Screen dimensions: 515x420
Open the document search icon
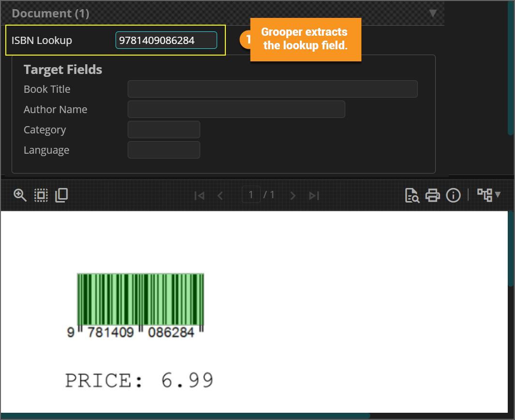pos(412,195)
